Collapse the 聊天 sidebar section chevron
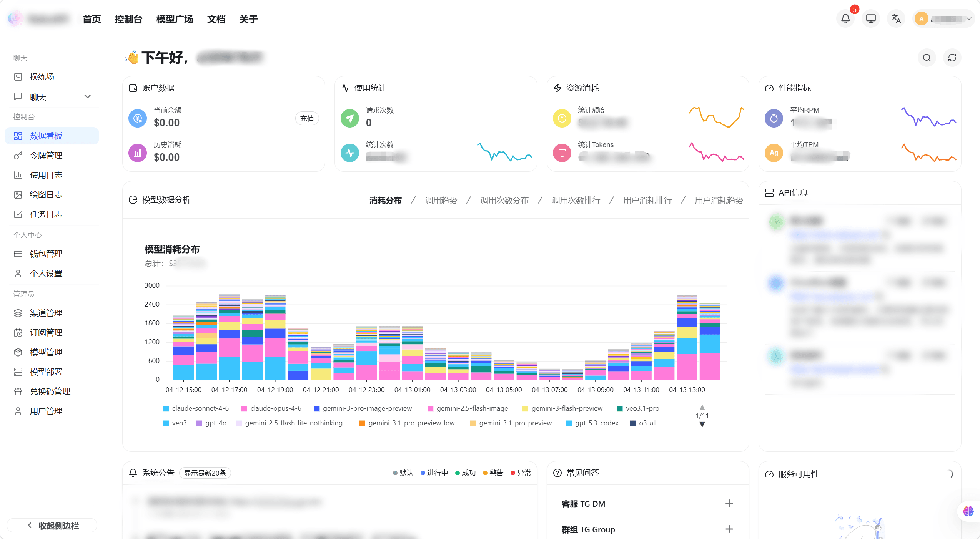Screen dimensions: 980x539 coord(88,96)
